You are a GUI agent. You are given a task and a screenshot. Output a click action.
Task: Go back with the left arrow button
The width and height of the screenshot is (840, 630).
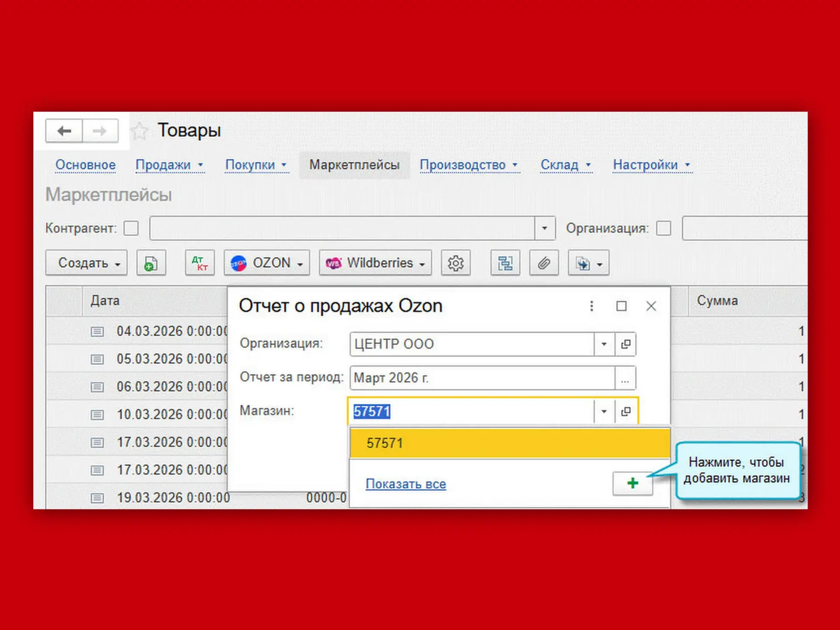click(x=64, y=131)
